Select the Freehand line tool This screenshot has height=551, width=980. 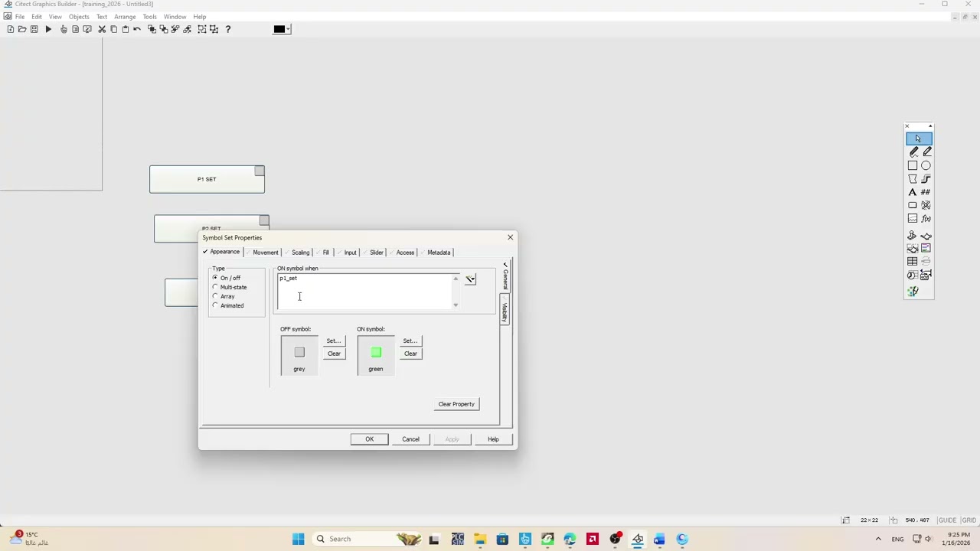pyautogui.click(x=913, y=152)
